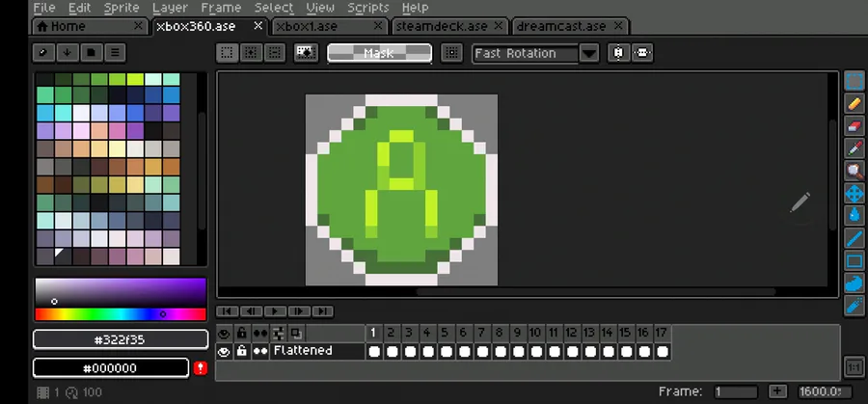Viewport: 868px width, 404px height.
Task: Jump to first frame
Action: click(228, 311)
